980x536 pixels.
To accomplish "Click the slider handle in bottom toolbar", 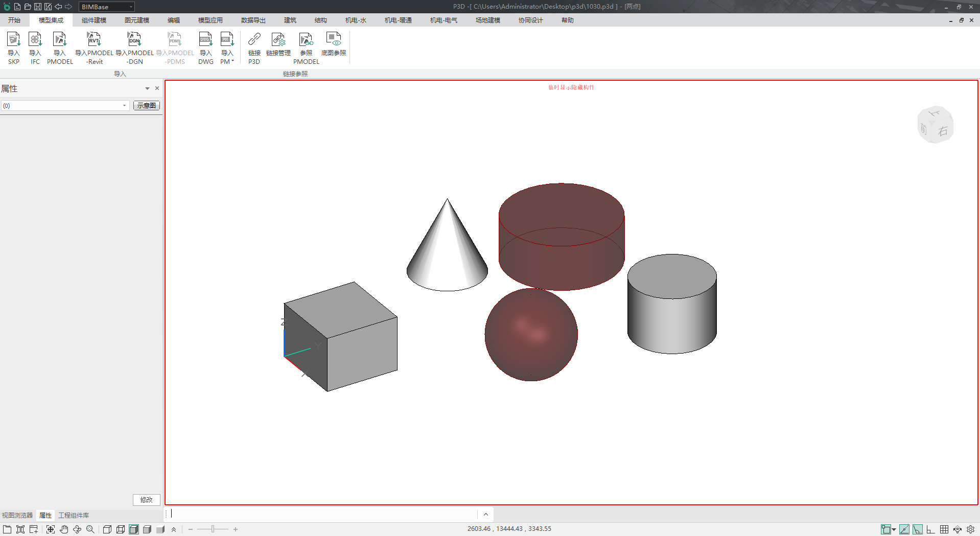I will [x=213, y=529].
